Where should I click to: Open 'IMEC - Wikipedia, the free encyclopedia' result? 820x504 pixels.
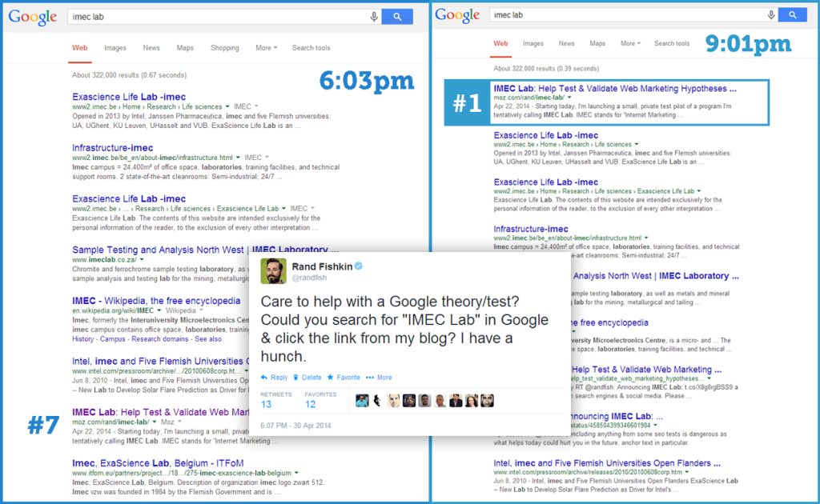[x=156, y=301]
